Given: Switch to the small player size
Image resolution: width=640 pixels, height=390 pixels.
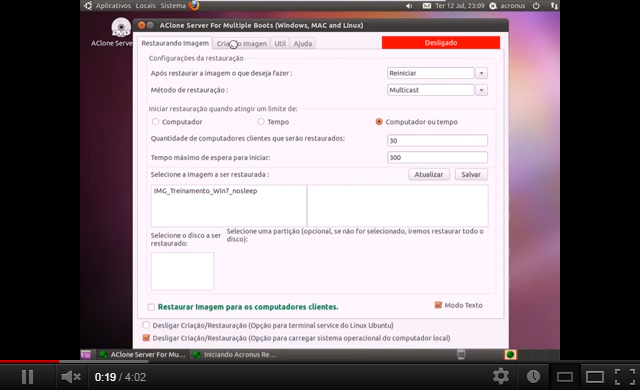Looking at the screenshot, I should (565, 377).
